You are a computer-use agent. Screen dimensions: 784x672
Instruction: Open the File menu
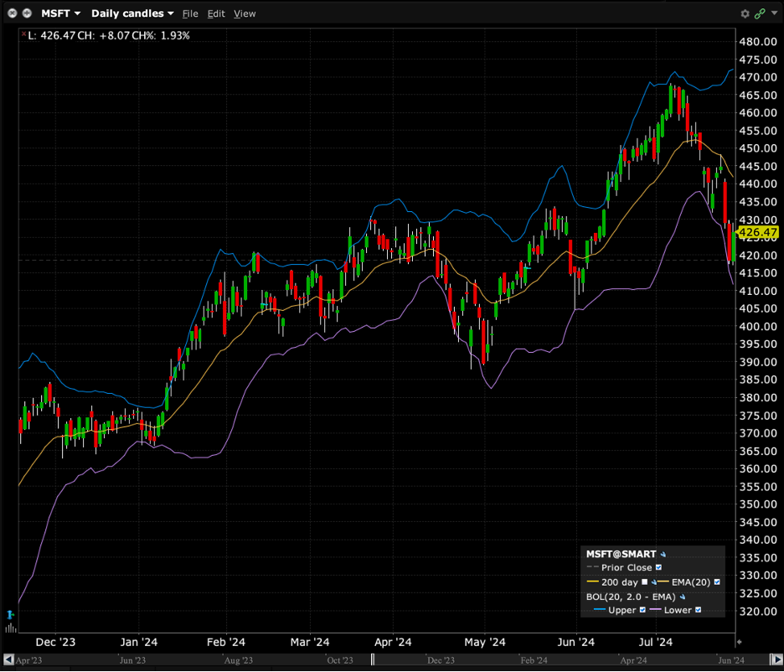[190, 13]
